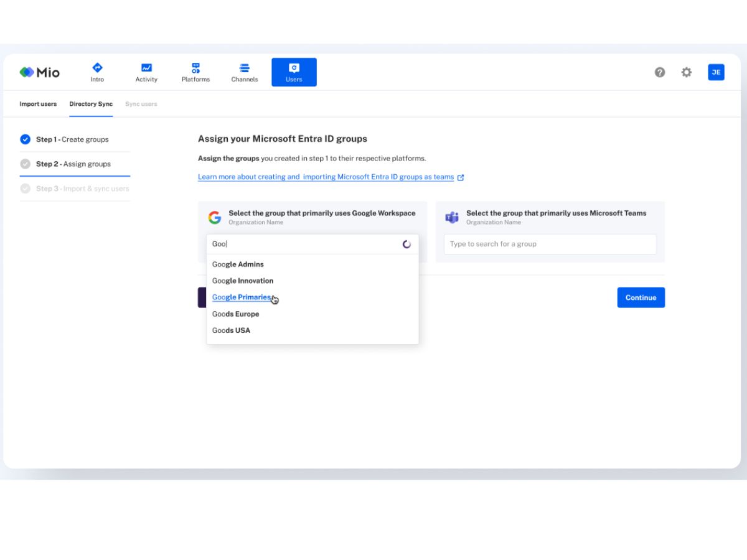Go to the Platforms section
747x560 pixels.
195,72
